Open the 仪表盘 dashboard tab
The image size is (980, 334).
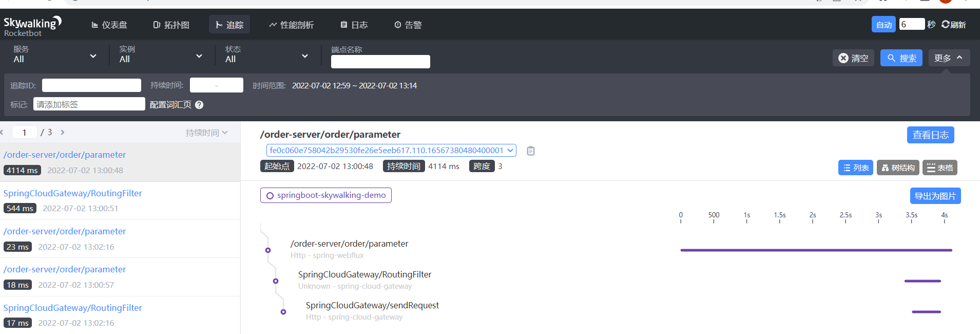[109, 25]
